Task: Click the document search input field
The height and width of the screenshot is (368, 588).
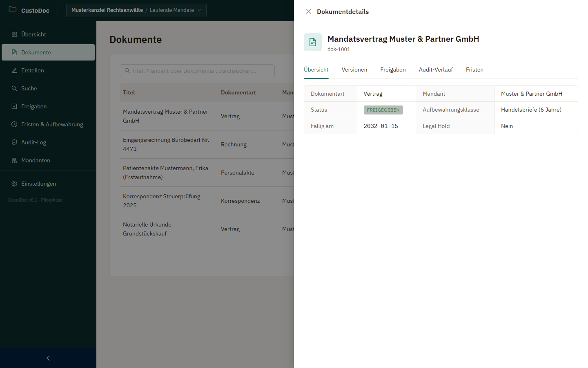Action: click(x=197, y=71)
